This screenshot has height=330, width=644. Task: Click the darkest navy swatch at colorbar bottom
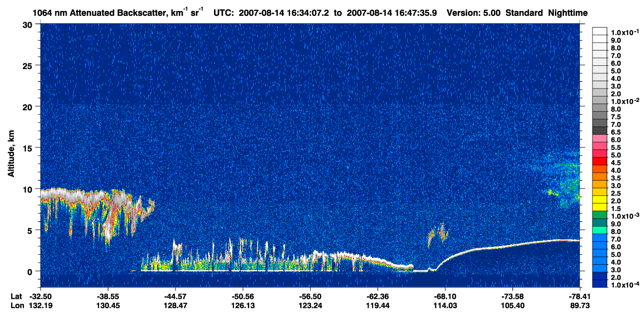pyautogui.click(x=599, y=284)
